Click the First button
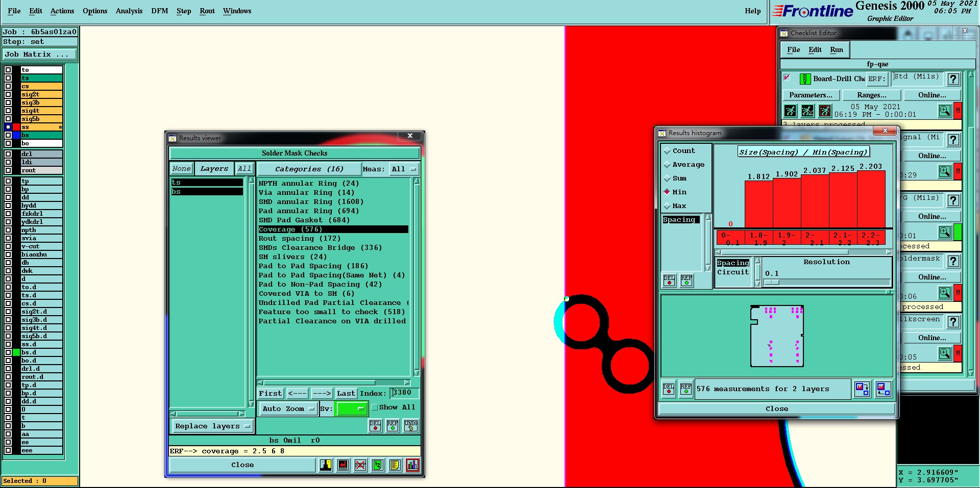Screen dimensions: 980x488 [271, 393]
